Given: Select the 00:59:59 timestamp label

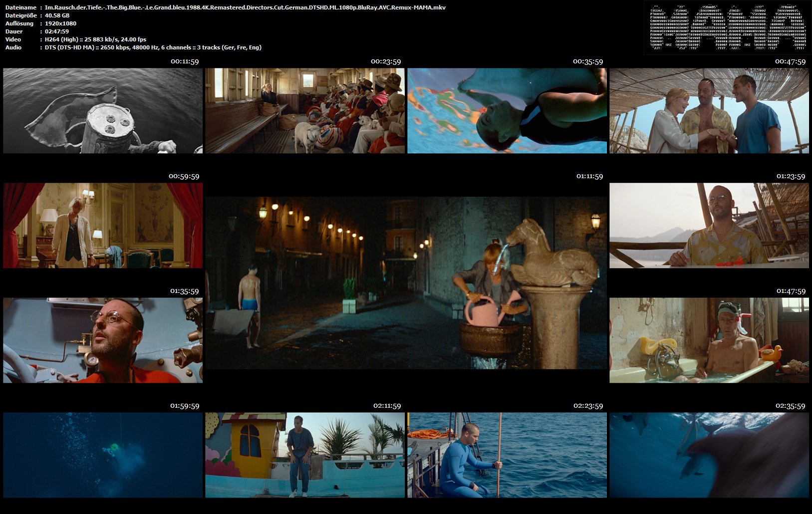Looking at the screenshot, I should click(184, 176).
